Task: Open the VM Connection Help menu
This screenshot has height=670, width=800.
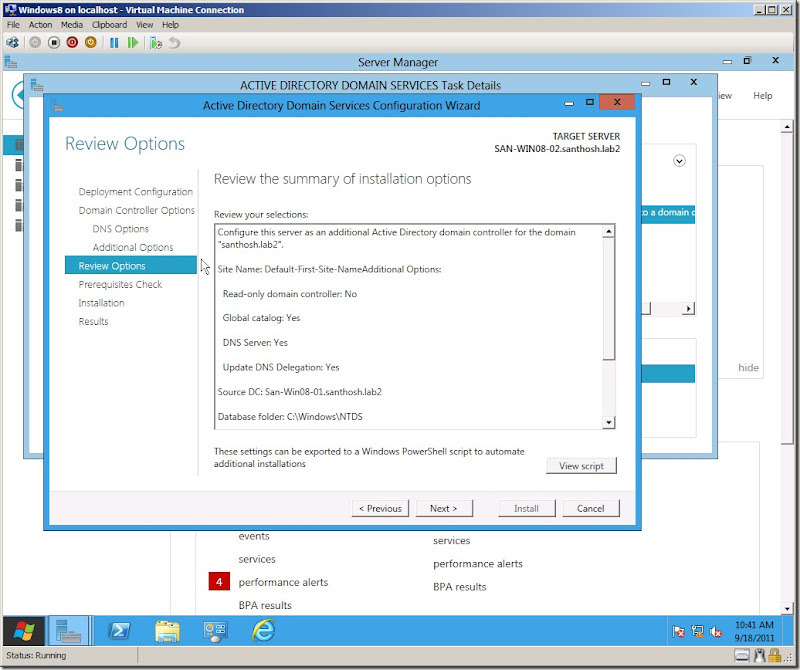Action: 170,24
